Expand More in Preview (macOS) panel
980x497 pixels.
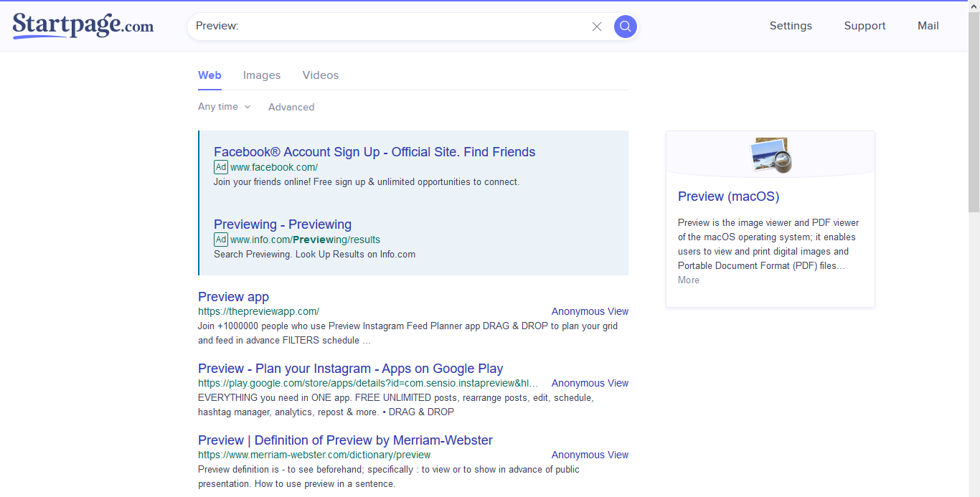[688, 280]
